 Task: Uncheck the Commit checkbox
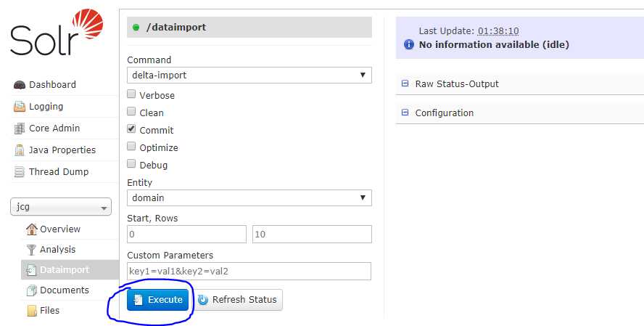click(131, 129)
